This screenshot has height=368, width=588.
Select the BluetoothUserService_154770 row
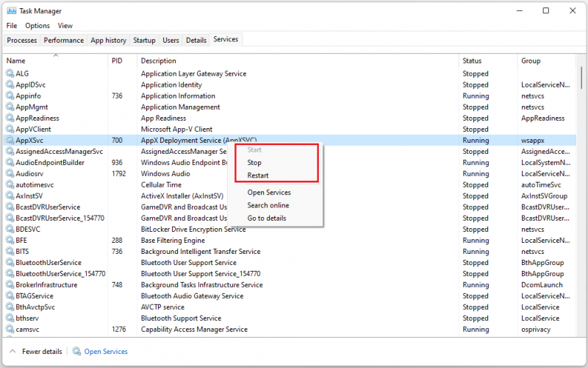(290, 273)
